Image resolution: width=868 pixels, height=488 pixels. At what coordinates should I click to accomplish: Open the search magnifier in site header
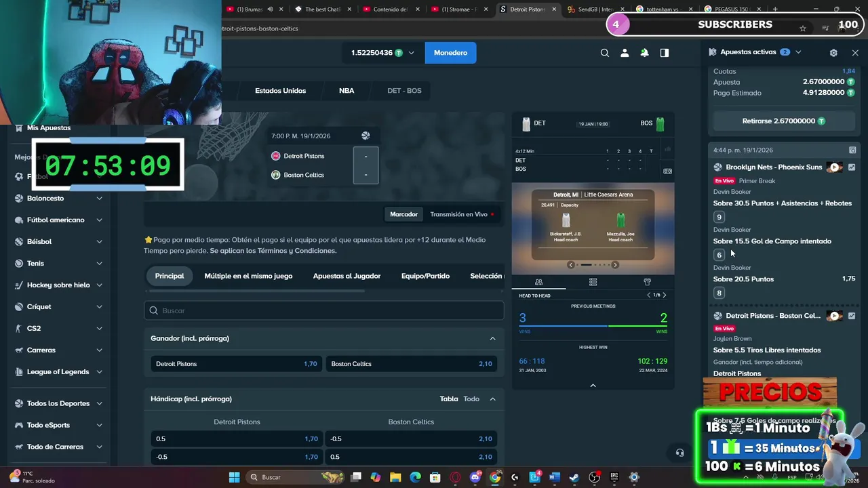pyautogui.click(x=605, y=53)
